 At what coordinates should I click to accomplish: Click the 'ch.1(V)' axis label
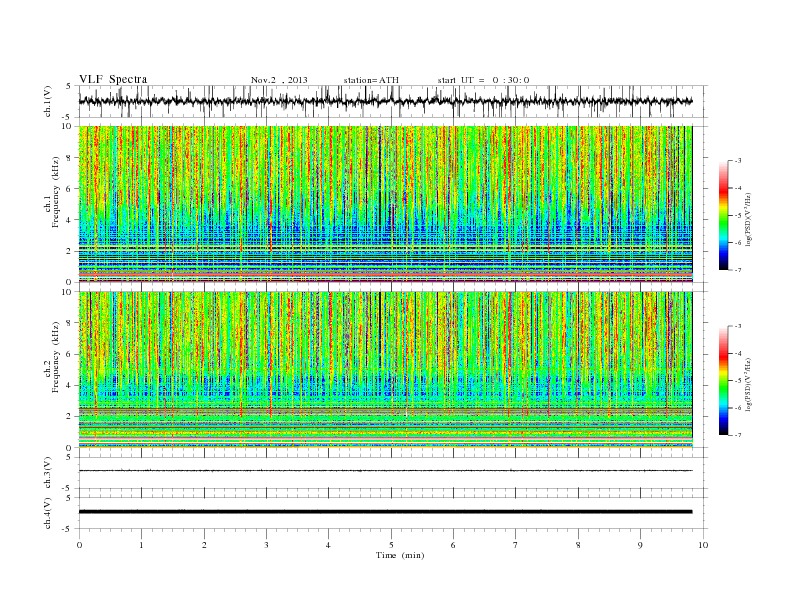[x=48, y=101]
